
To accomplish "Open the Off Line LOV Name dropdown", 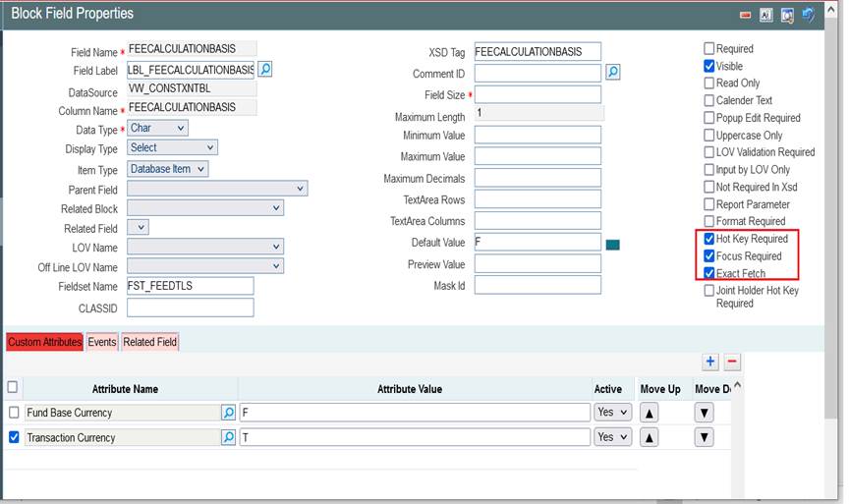I will click(x=205, y=266).
